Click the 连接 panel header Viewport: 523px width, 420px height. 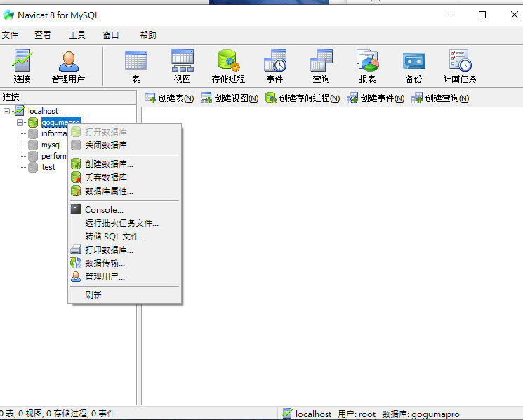68,98
